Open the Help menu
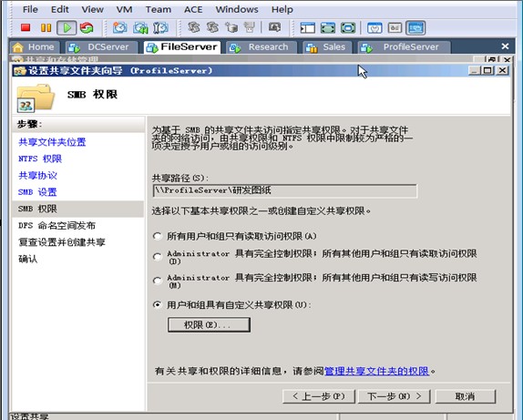Screen dimensions: 523x420 click(282, 9)
